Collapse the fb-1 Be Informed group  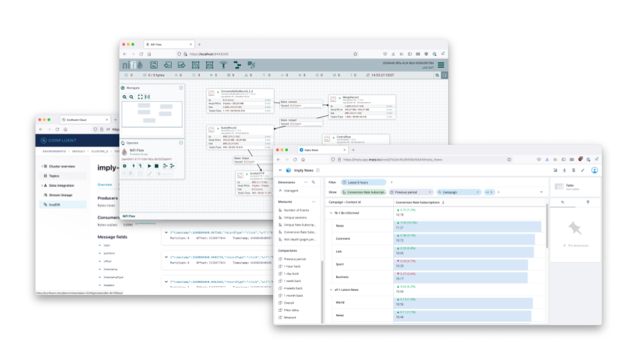pyautogui.click(x=331, y=213)
